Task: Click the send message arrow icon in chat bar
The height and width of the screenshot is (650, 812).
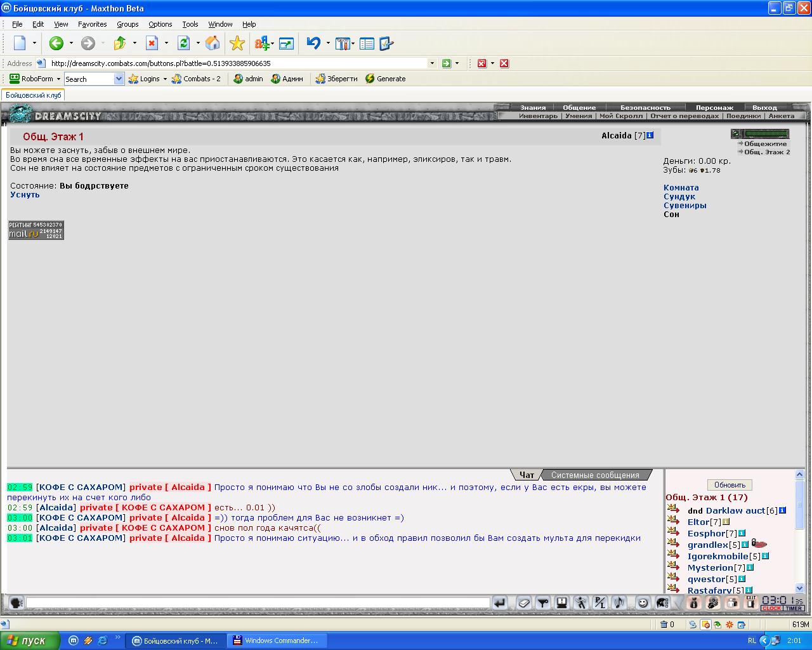Action: [499, 603]
